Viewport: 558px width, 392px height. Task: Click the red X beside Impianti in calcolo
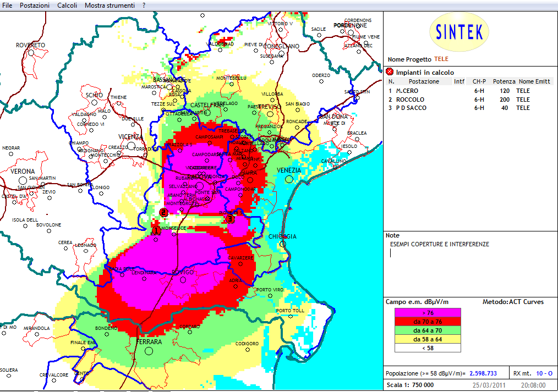(x=390, y=72)
